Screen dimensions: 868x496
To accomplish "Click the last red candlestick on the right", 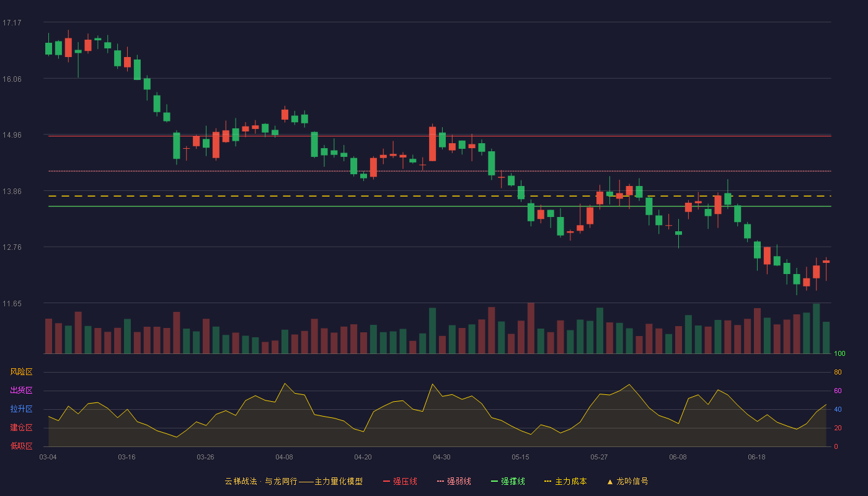I will 826,262.
